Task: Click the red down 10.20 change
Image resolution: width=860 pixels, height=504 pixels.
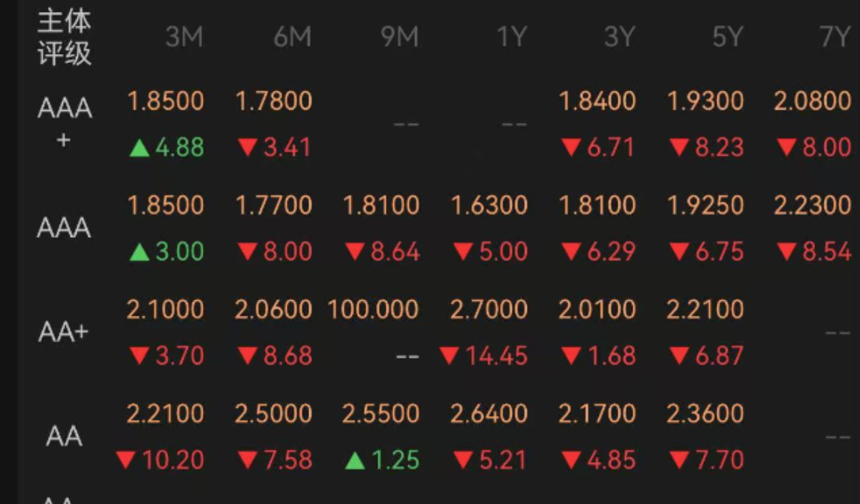Action: [161, 460]
